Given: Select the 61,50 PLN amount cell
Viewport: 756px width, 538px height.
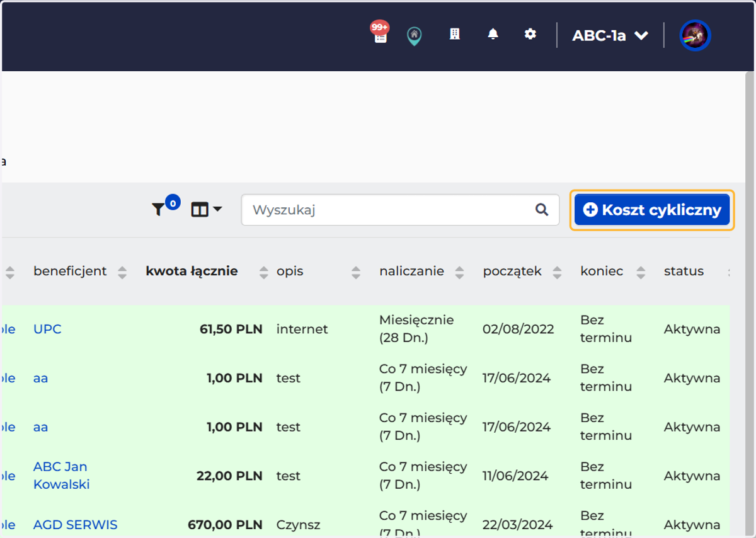Looking at the screenshot, I should (x=231, y=329).
